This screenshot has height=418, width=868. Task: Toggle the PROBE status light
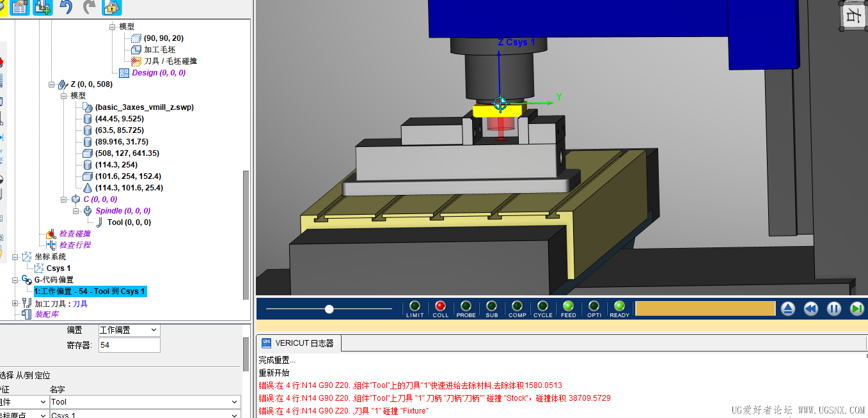point(466,306)
